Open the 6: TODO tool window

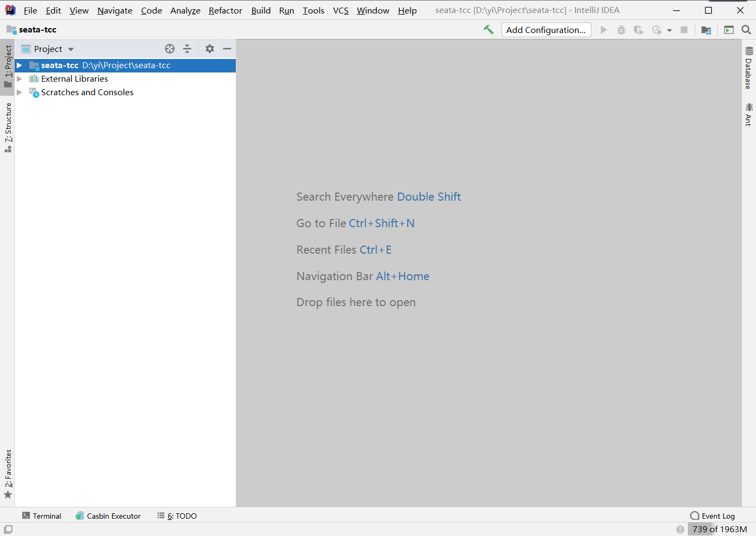[x=177, y=516]
